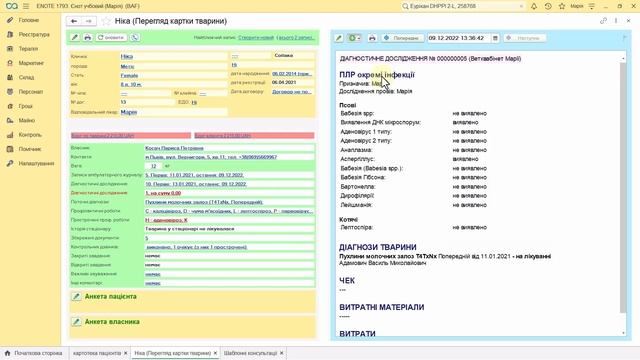Open owner contacts address link

(x=211, y=157)
